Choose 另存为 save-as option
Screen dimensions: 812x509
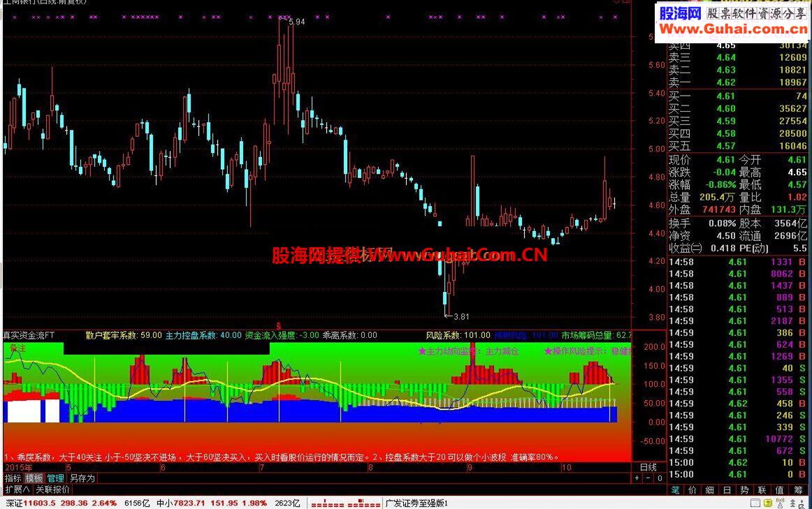(x=83, y=478)
